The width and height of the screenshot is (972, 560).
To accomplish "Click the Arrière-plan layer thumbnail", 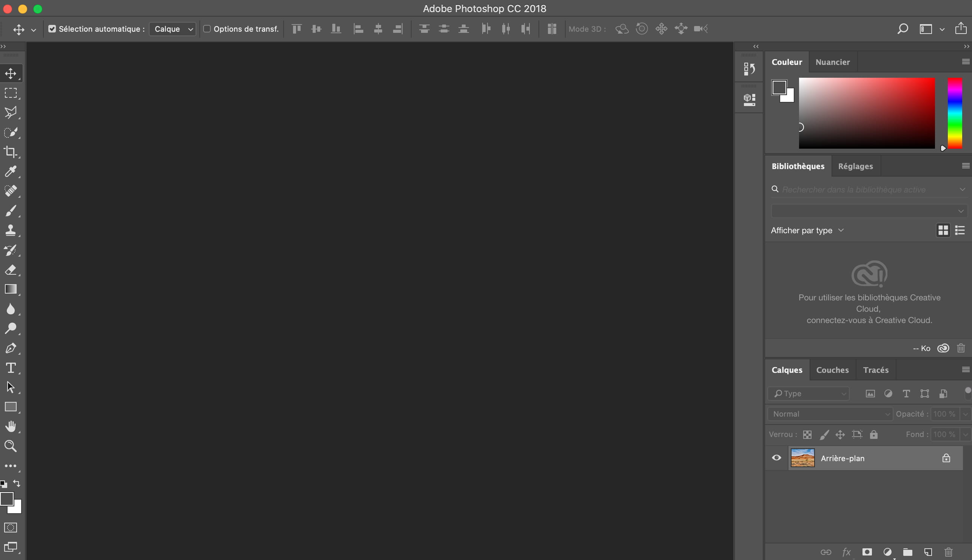I will [801, 458].
